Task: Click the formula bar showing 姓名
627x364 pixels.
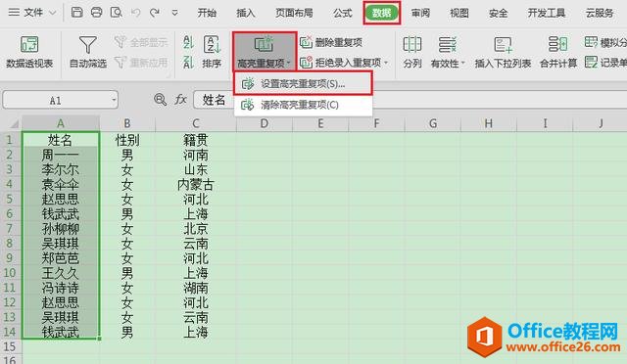Action: [x=410, y=100]
